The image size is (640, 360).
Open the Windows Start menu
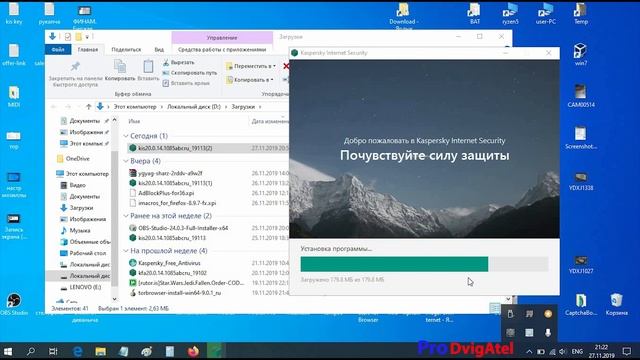click(x=8, y=351)
